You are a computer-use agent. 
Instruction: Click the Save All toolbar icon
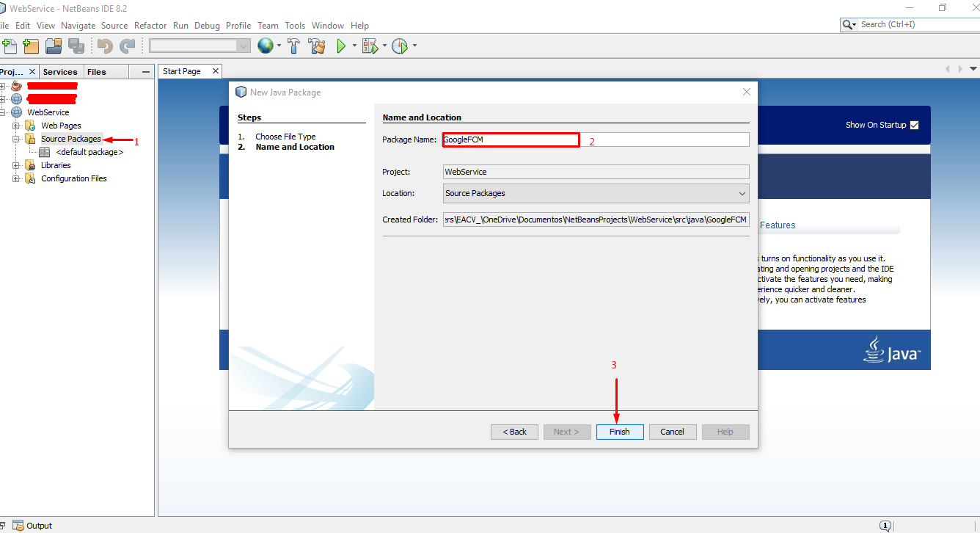pos(76,46)
